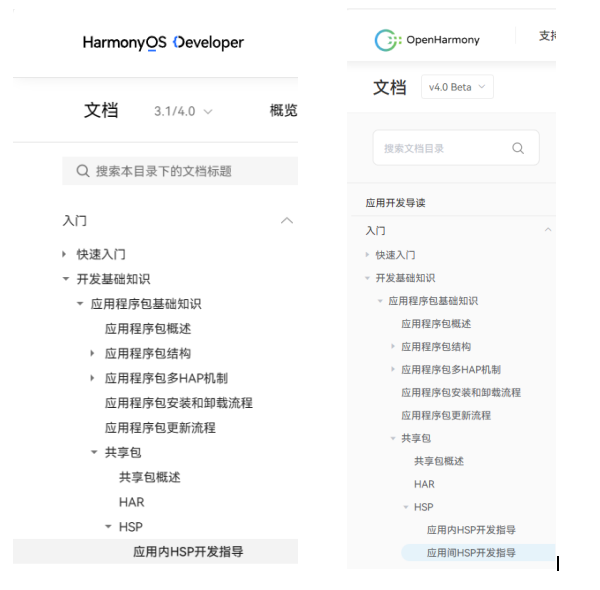
Task: Open 应用程序包多HAP机制 text in OpenHarmony tree
Action: tap(451, 370)
